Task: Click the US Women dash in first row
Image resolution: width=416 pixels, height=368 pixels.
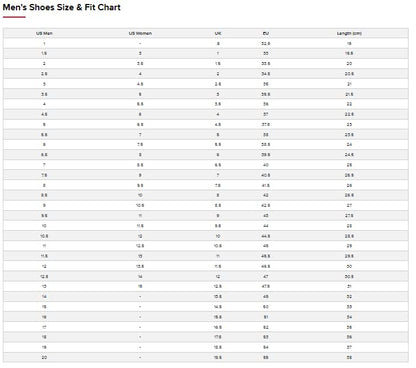Action: 140,44
